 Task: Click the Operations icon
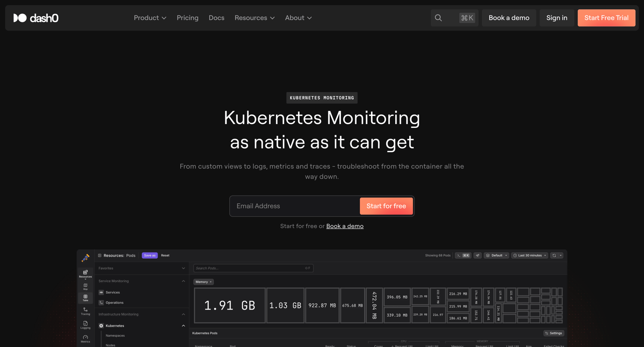tap(101, 303)
